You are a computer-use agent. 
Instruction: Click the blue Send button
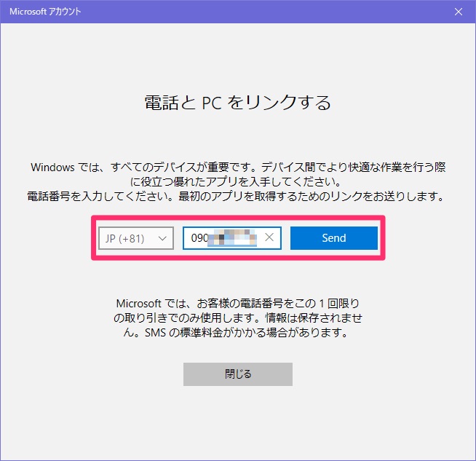[334, 238]
